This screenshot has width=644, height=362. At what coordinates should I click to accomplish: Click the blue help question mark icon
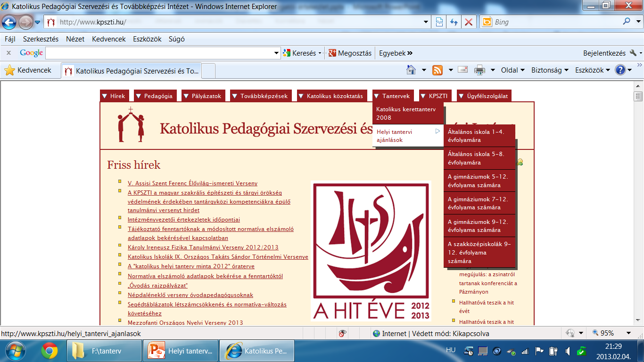point(620,70)
